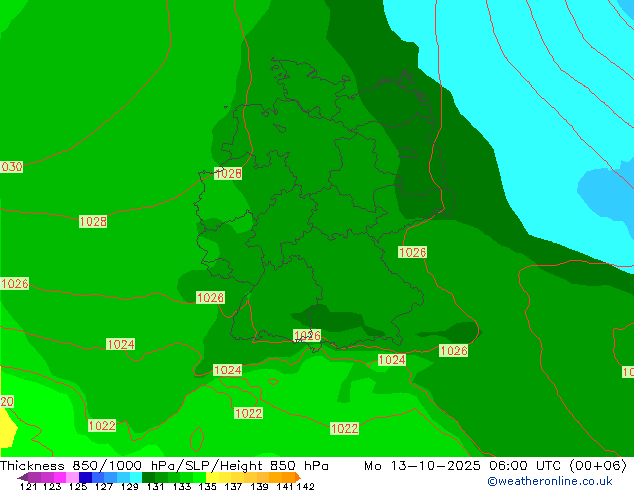
Task: Select the 1028 isobar label over France
Action: tap(93, 222)
